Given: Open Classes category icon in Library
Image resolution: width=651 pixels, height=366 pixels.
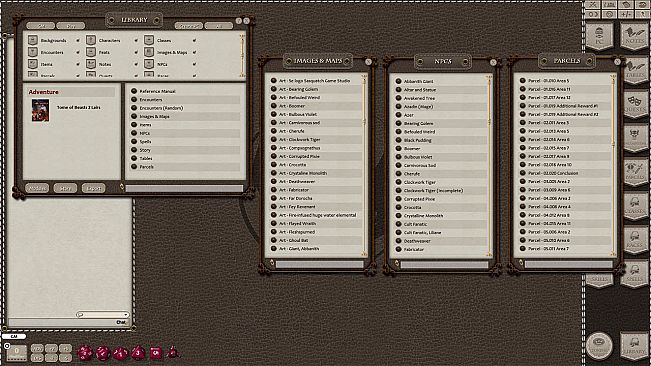Looking at the screenshot, I should pos(149,40).
